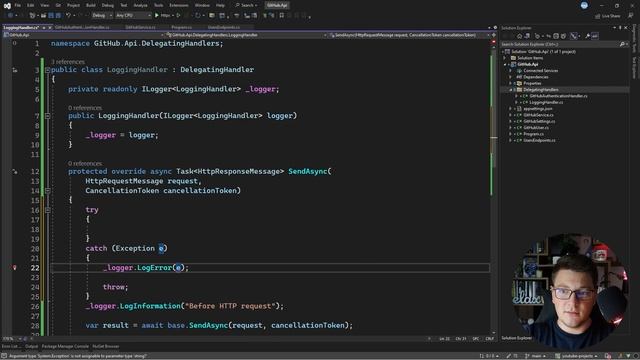
Task: Click the Save All toolbar icon
Action: tap(58, 16)
